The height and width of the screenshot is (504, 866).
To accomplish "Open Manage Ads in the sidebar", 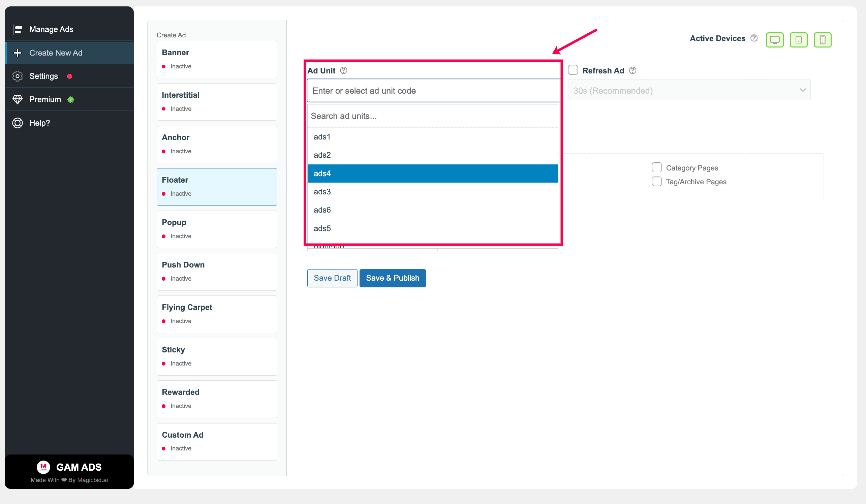I will pyautogui.click(x=70, y=30).
